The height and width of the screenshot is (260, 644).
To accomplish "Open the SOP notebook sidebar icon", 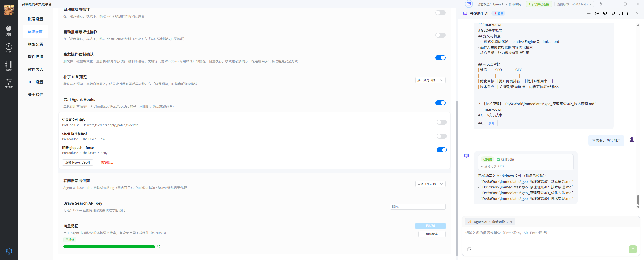I will click(9, 66).
